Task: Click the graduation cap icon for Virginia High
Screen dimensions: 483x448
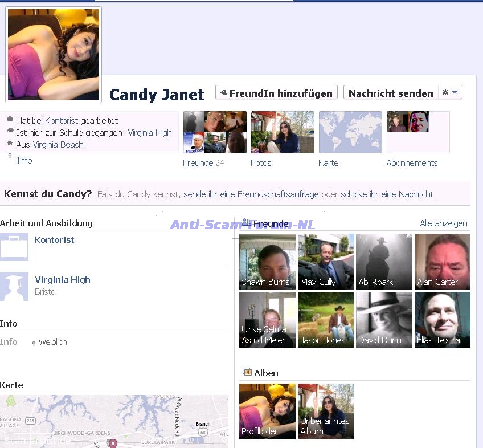Action: click(x=14, y=286)
